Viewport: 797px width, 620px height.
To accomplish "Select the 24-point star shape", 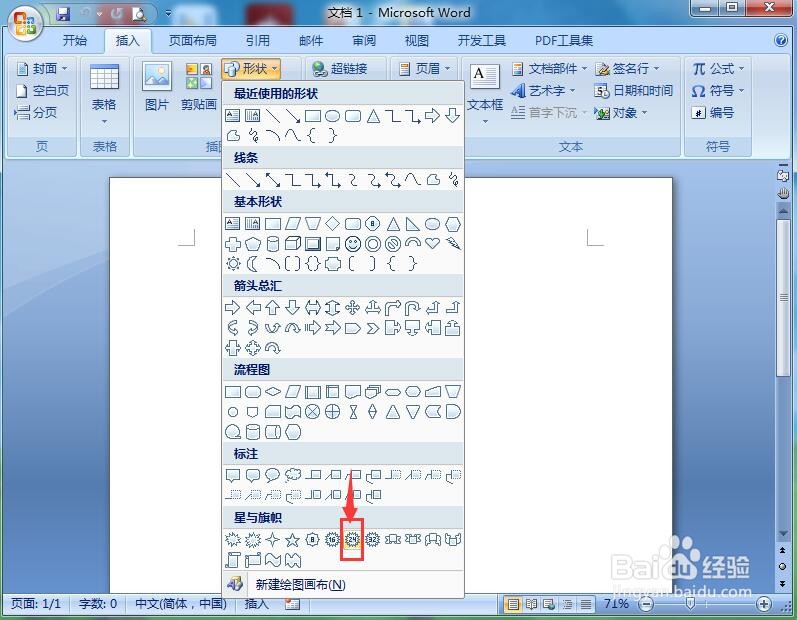I will (x=352, y=539).
